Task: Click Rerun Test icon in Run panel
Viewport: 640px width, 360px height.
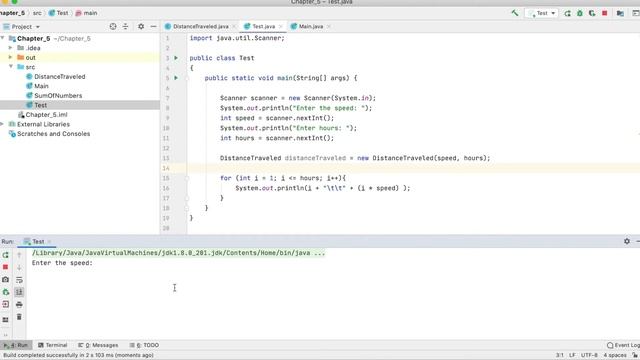Action: (5, 255)
